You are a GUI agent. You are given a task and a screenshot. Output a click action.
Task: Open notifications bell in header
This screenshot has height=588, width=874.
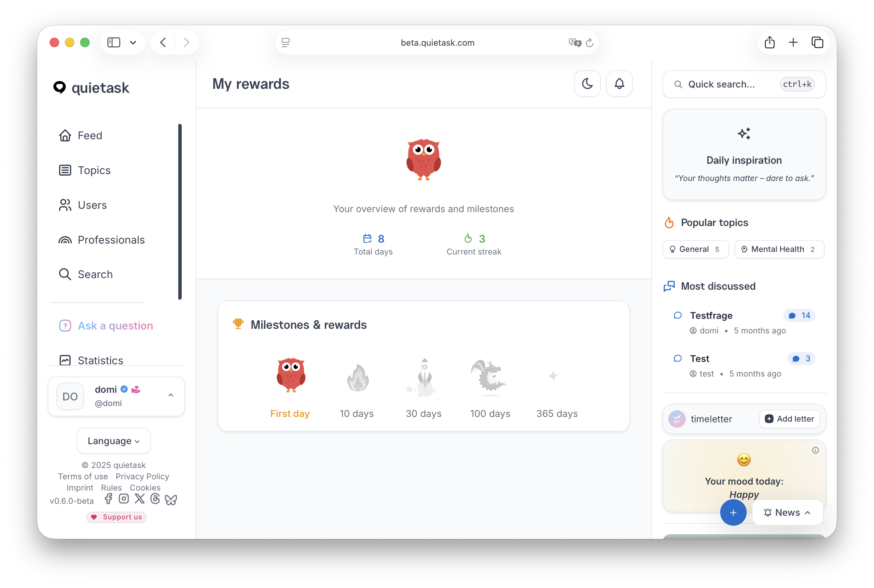tap(619, 83)
